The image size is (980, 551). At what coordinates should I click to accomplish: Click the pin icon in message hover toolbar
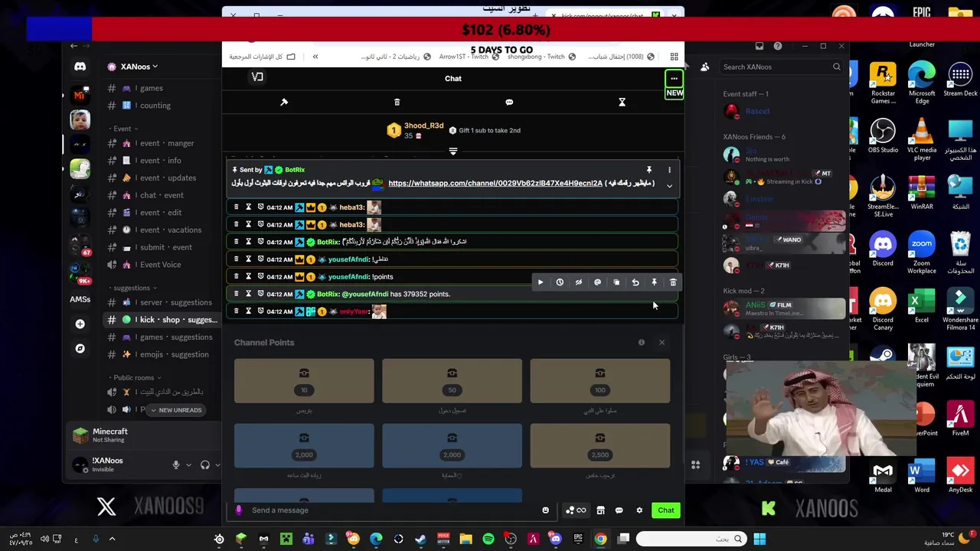654,282
